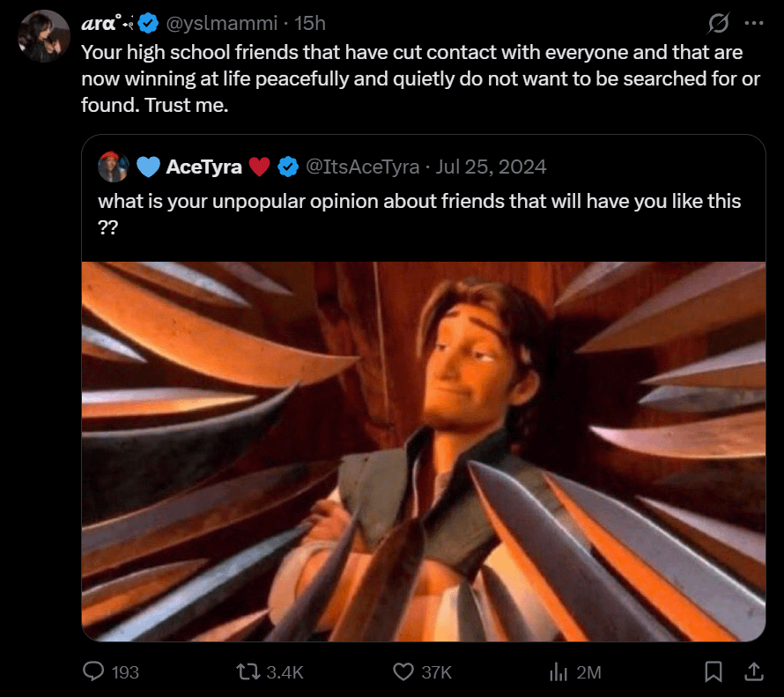784x697 pixels.
Task: Open the Grok slashed-circle icon
Action: [718, 23]
